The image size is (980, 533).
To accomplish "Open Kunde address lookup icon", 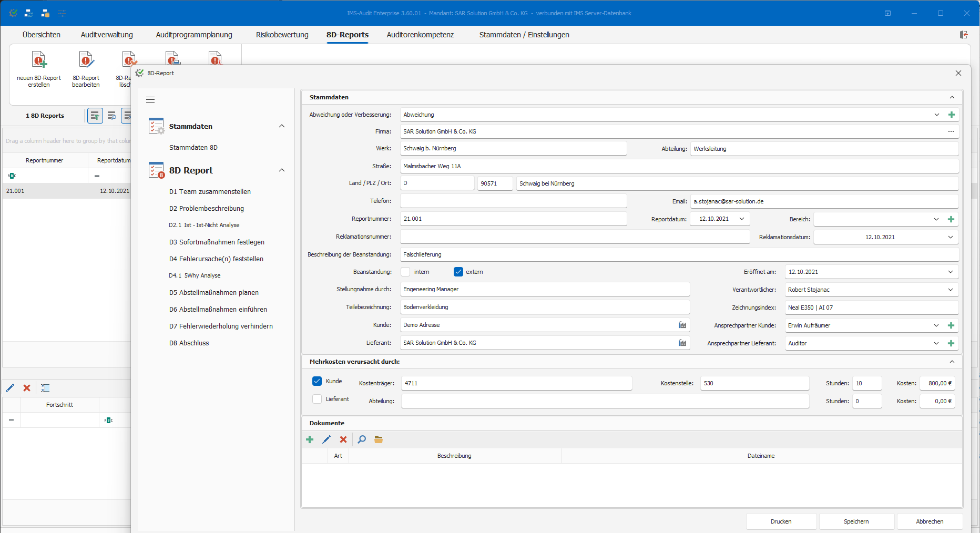I will tap(682, 325).
